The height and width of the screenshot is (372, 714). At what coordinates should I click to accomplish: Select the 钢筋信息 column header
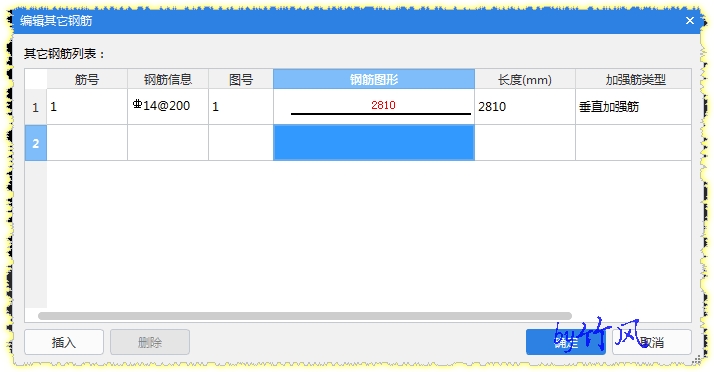[168, 79]
